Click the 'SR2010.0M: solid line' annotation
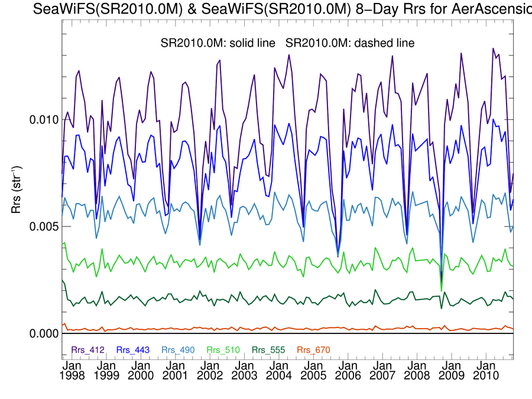This screenshot has height=399, width=532. tap(218, 43)
